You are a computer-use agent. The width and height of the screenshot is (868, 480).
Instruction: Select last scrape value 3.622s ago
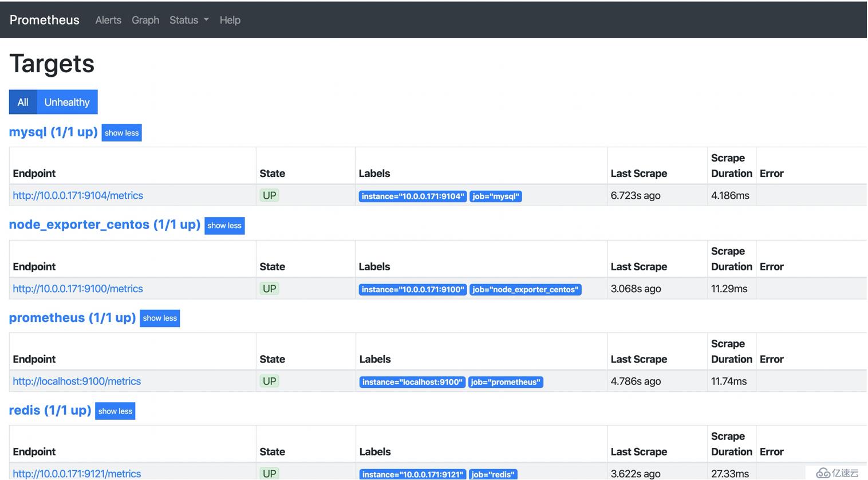[x=636, y=474]
